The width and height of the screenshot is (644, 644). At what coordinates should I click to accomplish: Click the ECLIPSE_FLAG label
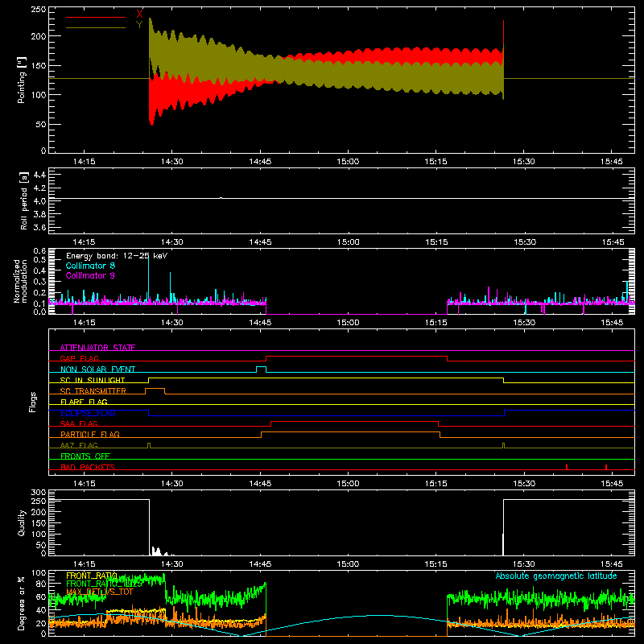[x=88, y=413]
